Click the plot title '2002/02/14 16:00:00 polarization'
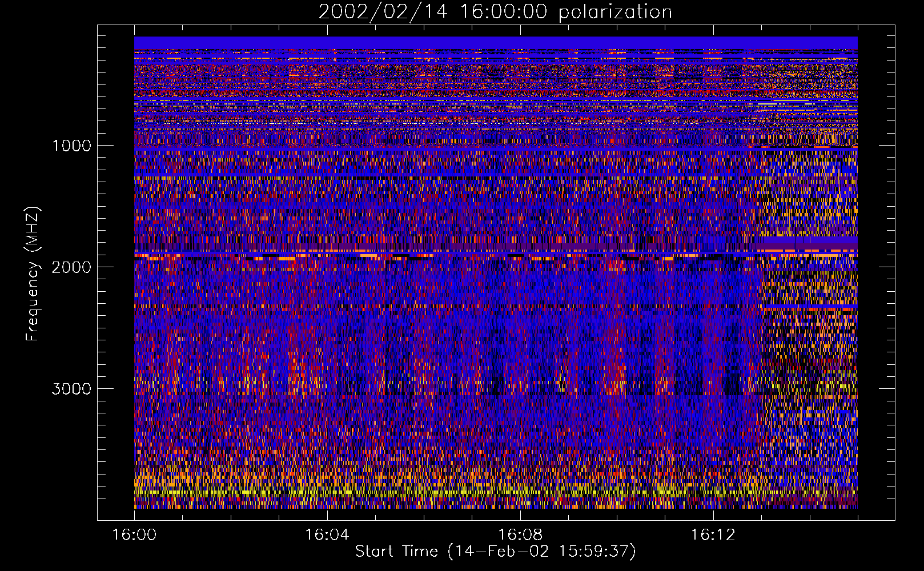This screenshot has height=571, width=924. pyautogui.click(x=495, y=12)
